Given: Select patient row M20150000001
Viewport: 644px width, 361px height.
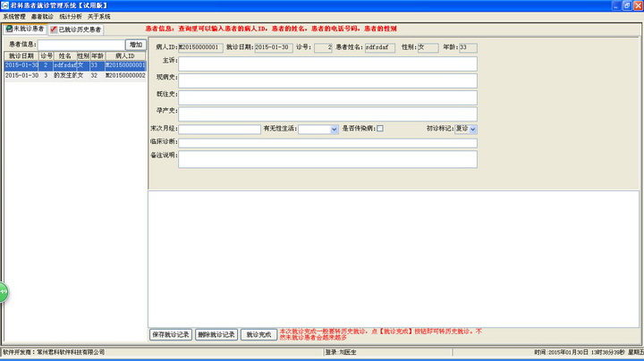Looking at the screenshot, I should 75,65.
